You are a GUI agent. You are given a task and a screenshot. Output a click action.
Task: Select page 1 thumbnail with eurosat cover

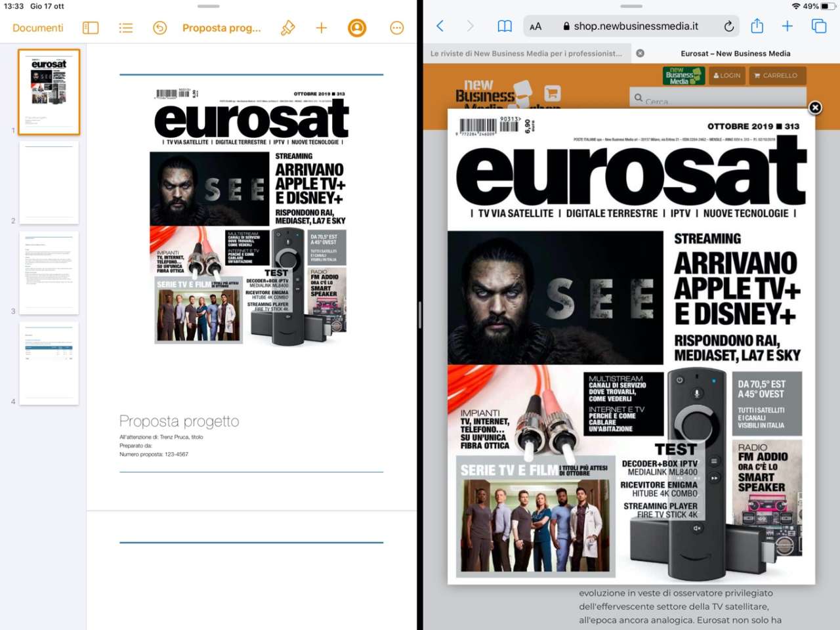pyautogui.click(x=49, y=92)
